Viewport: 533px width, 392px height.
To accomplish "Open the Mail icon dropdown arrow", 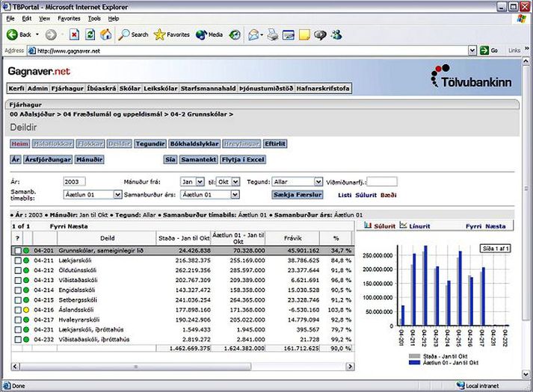I will [262, 34].
